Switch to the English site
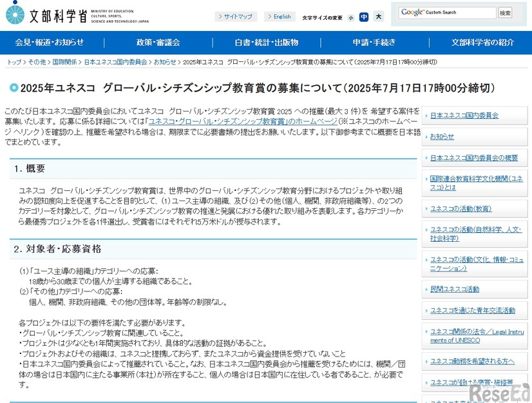 280,16
